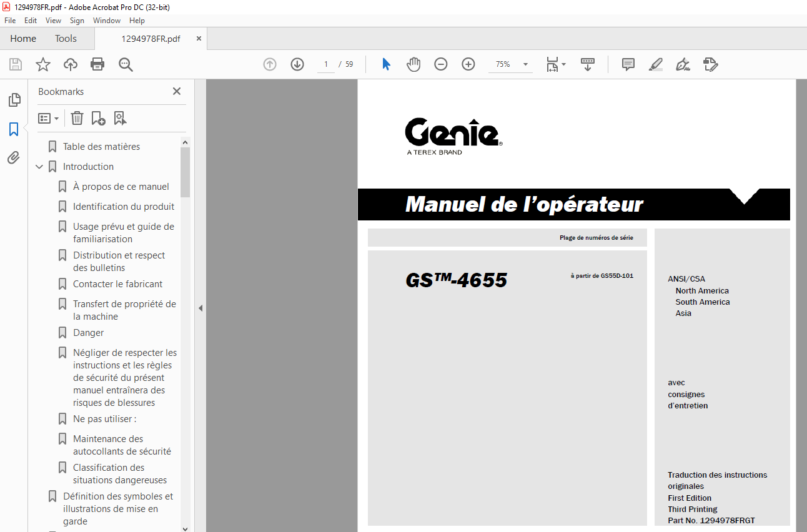This screenshot has height=532, width=807.
Task: Collapse the navigation pane with the side arrow
Action: pyautogui.click(x=201, y=308)
